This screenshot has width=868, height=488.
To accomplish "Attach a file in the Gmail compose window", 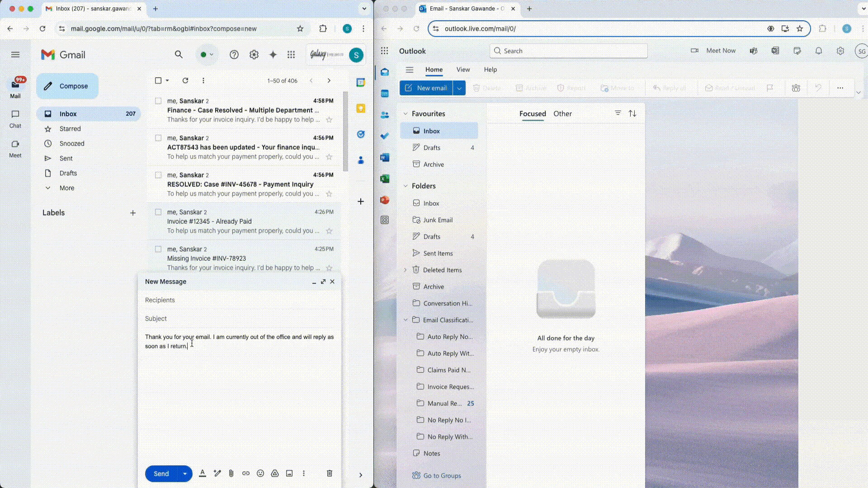I will (231, 474).
